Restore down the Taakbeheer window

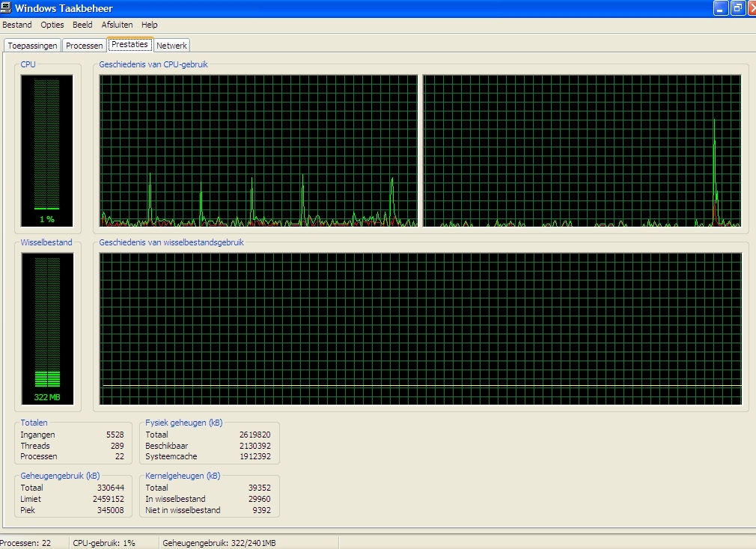(x=738, y=8)
